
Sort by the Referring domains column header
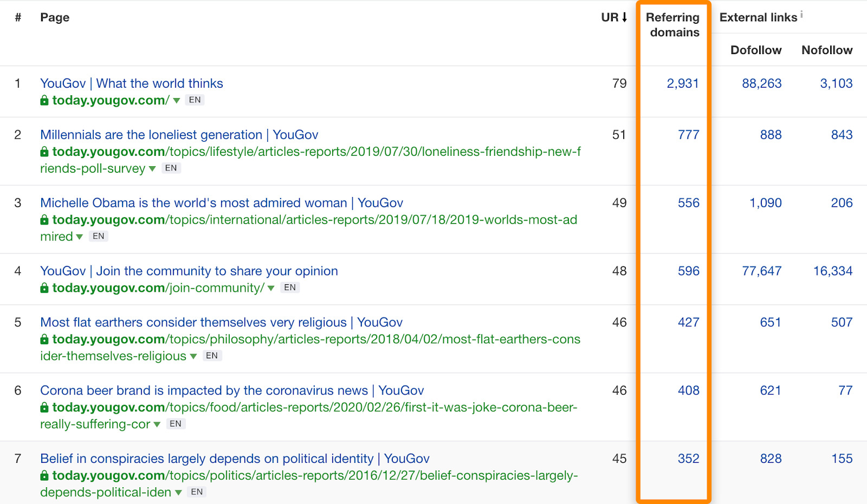[x=672, y=24]
